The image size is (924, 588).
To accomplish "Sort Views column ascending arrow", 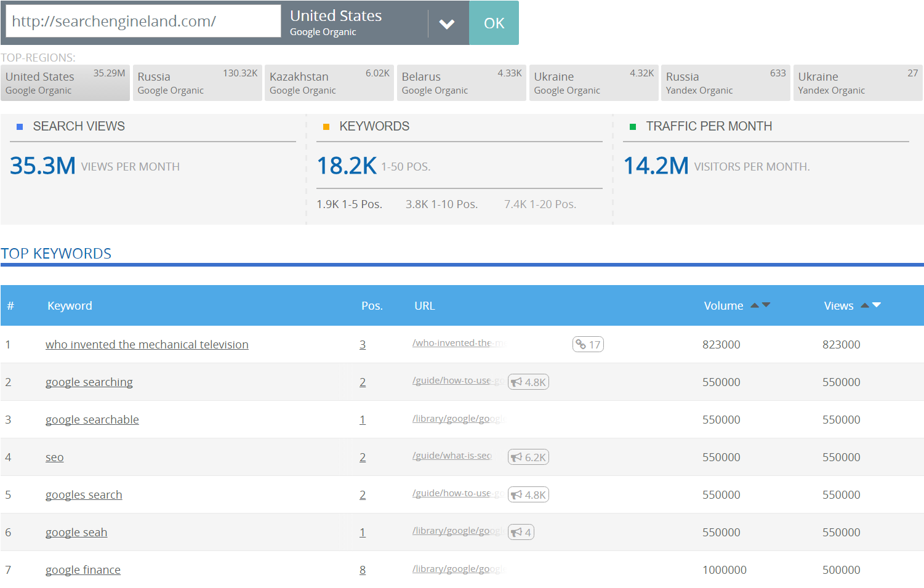I will point(865,305).
